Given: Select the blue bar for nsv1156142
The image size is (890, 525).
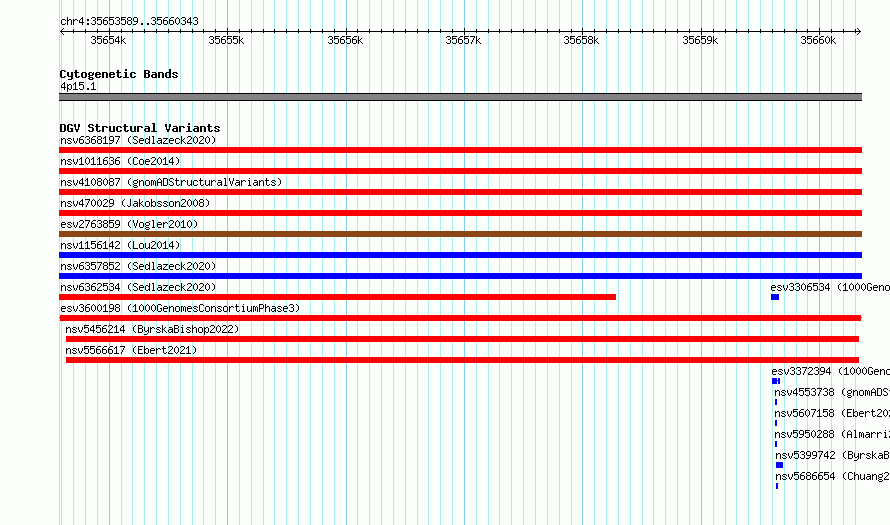Looking at the screenshot, I should (460, 255).
